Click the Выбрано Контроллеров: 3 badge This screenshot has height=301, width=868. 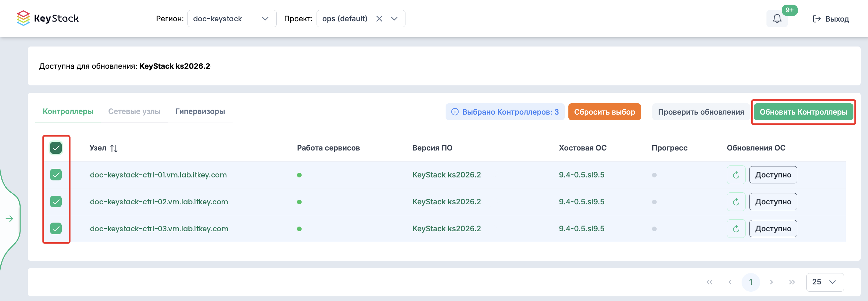point(505,112)
